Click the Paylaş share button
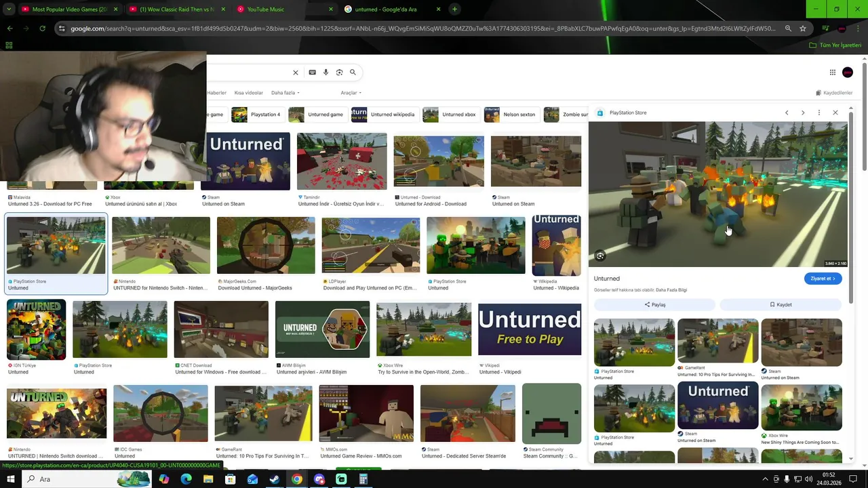Screen dimensions: 868x488 pyautogui.click(x=654, y=305)
